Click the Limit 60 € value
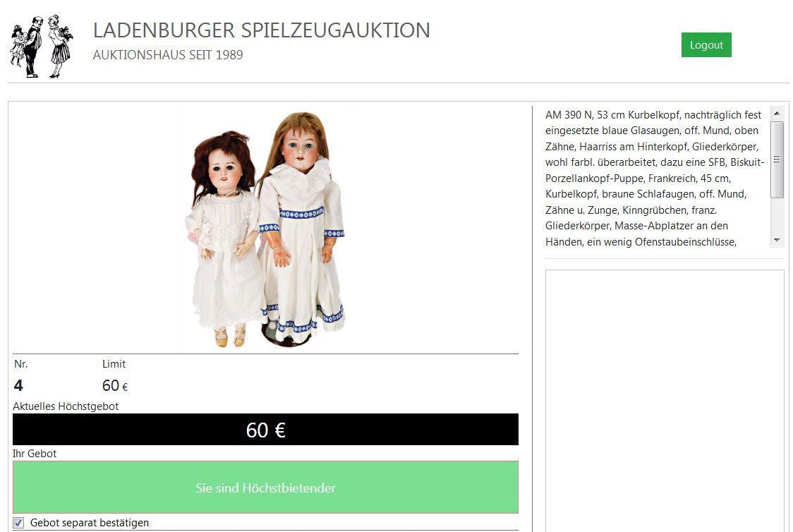Image resolution: width=793 pixels, height=532 pixels. pos(115,386)
